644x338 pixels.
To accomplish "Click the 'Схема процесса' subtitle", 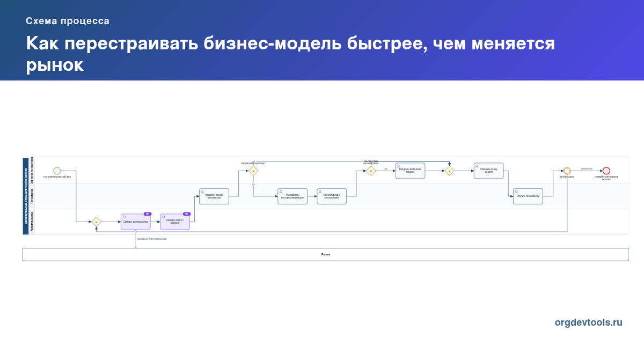I will [68, 21].
